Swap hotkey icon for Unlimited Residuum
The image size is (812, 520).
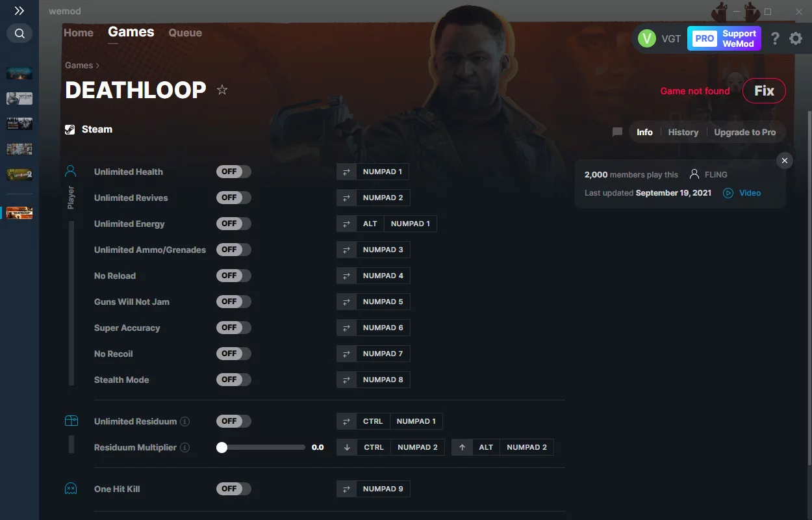tap(346, 421)
